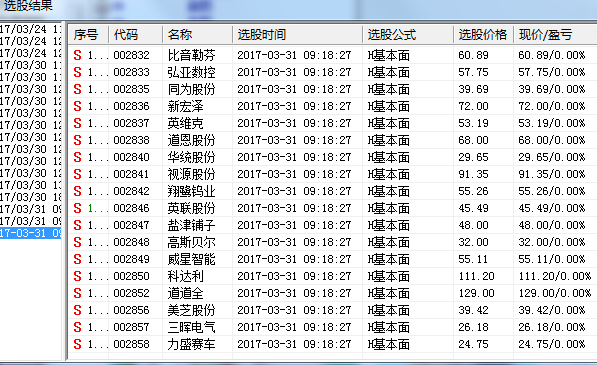This screenshot has height=365, width=597.
Task: Click stock code 002857
Action: point(131,327)
